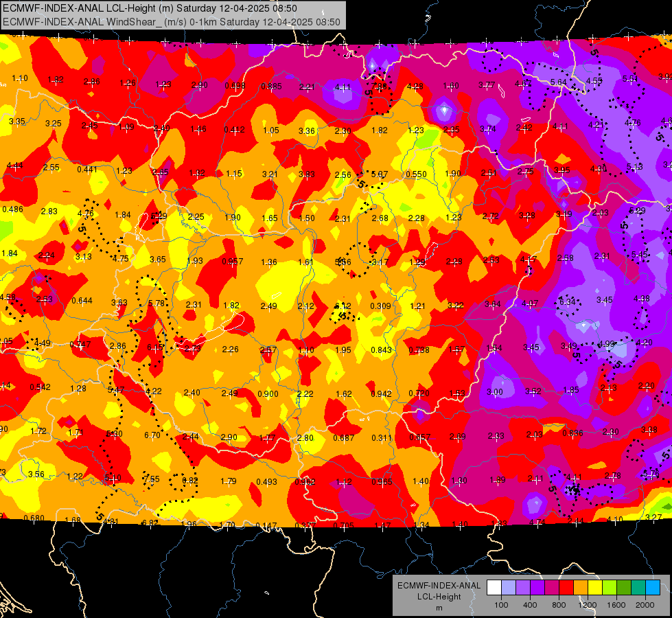Click wind shear value 0.550
This screenshot has height=618, width=672.
coord(416,174)
